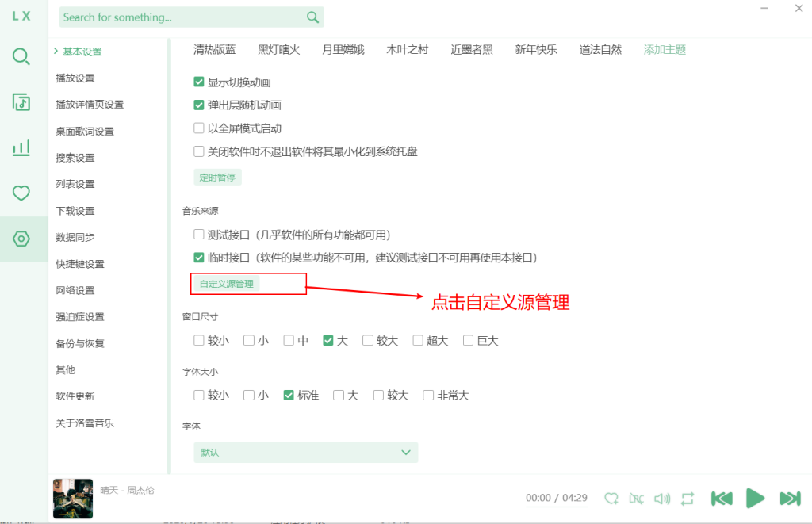Image resolution: width=812 pixels, height=524 pixels.
Task: Open the volume control icon
Action: [662, 499]
